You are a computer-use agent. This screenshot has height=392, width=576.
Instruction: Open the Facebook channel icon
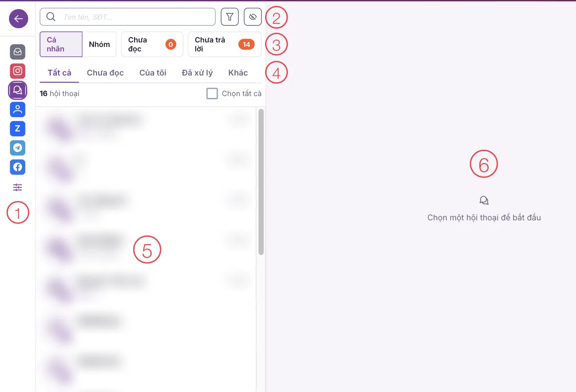[x=18, y=167]
